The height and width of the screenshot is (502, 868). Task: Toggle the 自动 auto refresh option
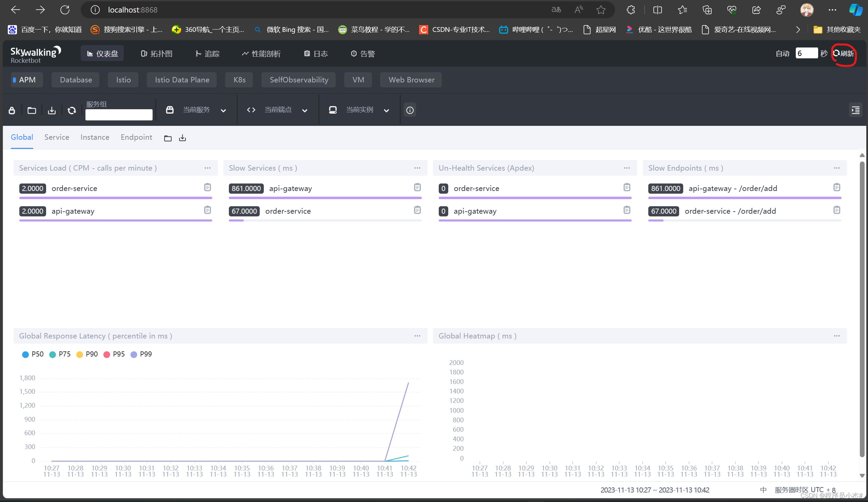tap(782, 53)
